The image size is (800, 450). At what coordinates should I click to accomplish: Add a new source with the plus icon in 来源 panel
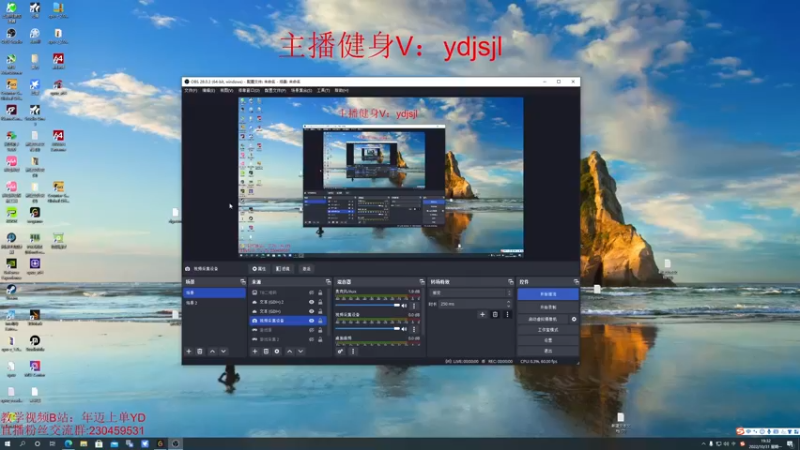tap(255, 352)
